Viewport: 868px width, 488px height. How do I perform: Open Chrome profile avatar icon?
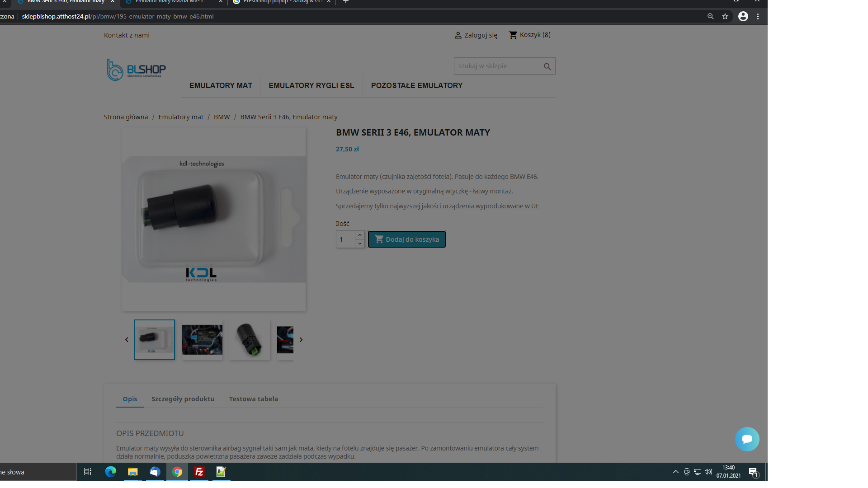point(743,16)
